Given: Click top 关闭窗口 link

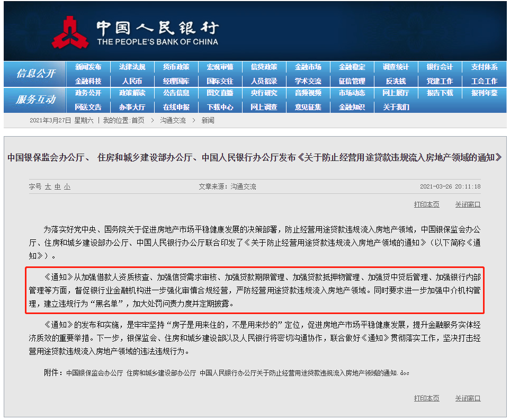Looking at the screenshot, I should [468, 204].
